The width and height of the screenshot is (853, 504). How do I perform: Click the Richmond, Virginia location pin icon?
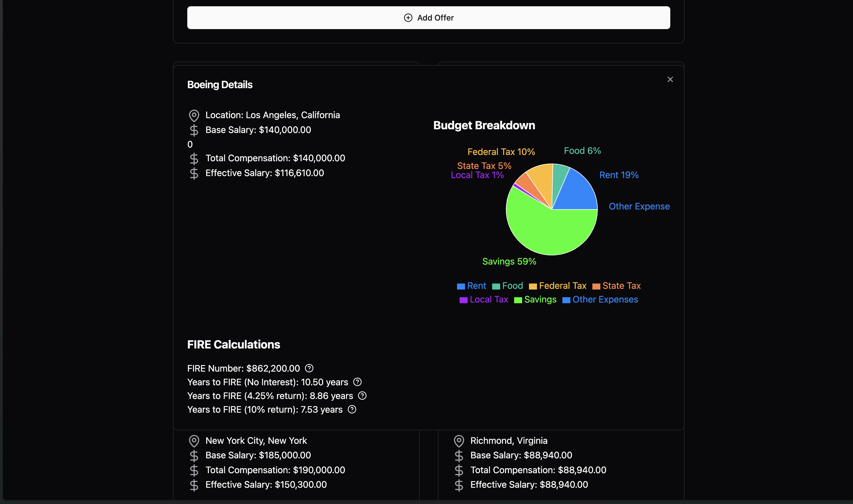pos(458,441)
